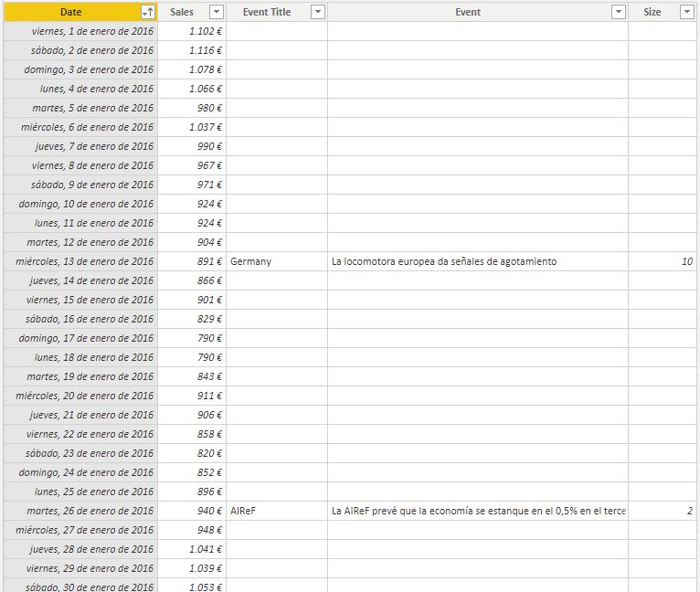Viewport: 700px width, 592px height.
Task: Open the Sales column filter dropdown
Action: [x=217, y=12]
